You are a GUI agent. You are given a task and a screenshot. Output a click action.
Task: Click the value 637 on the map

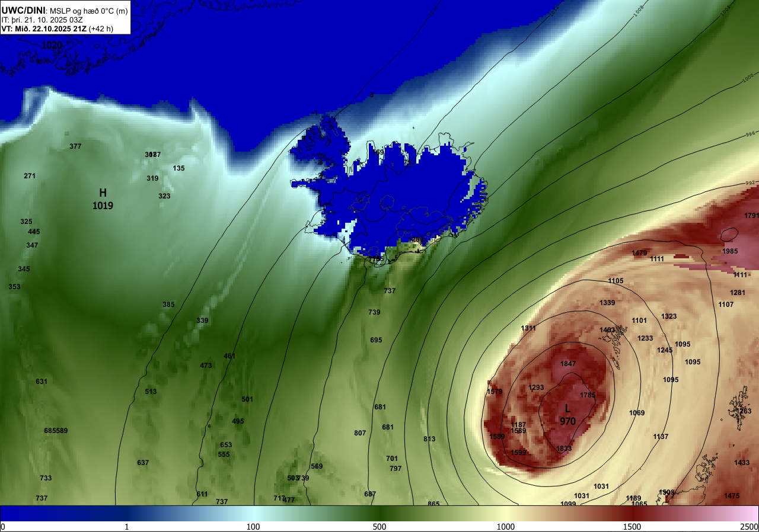point(143,463)
